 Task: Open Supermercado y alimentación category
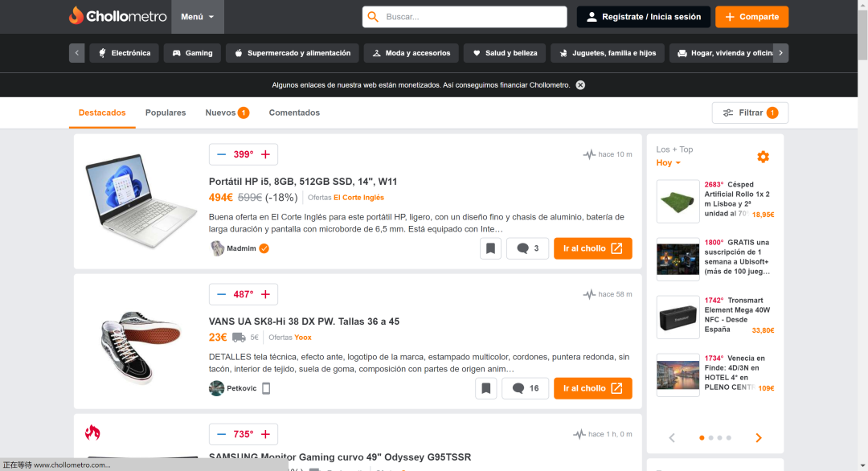coord(293,53)
